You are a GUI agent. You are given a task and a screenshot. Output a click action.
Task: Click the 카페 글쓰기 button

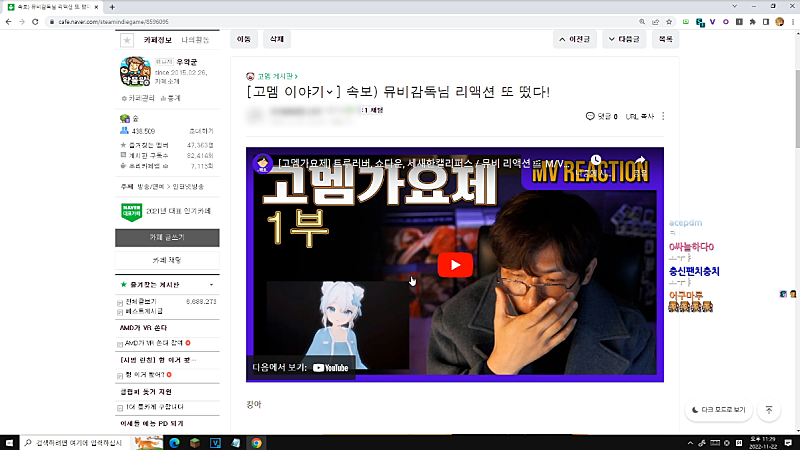point(167,238)
